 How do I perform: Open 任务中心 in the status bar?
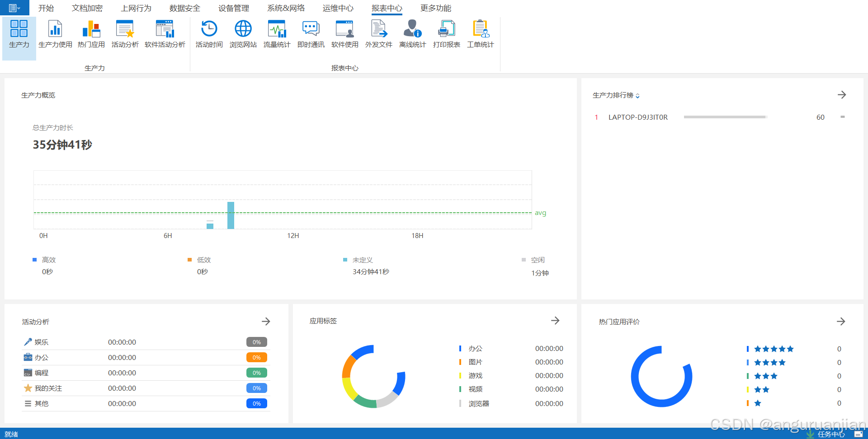pyautogui.click(x=826, y=434)
